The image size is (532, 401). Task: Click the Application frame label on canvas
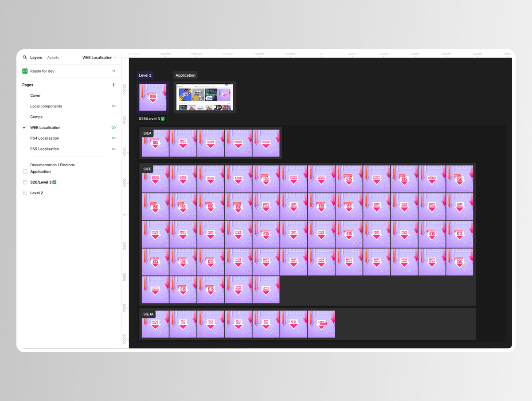[x=185, y=75]
